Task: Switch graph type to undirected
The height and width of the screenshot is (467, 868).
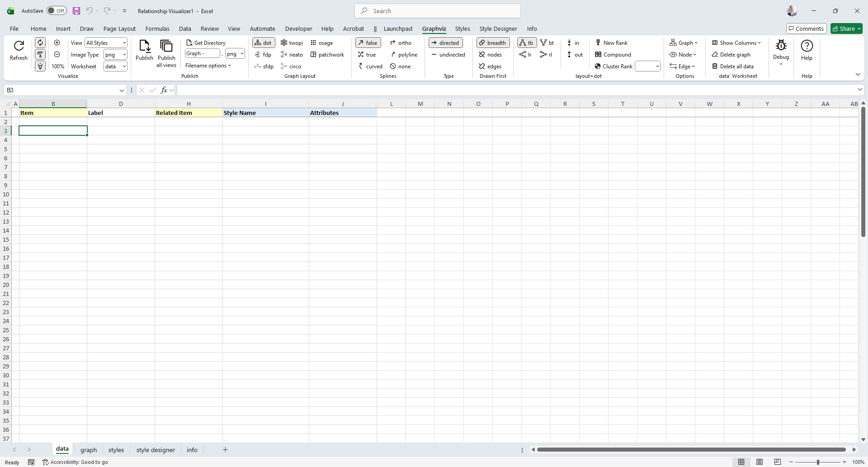Action: coord(448,55)
